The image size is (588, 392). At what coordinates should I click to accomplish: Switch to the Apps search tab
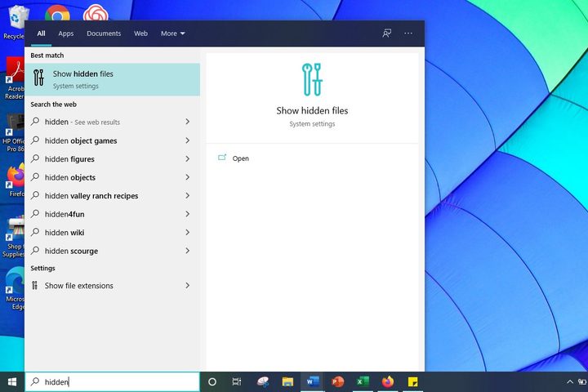click(66, 33)
